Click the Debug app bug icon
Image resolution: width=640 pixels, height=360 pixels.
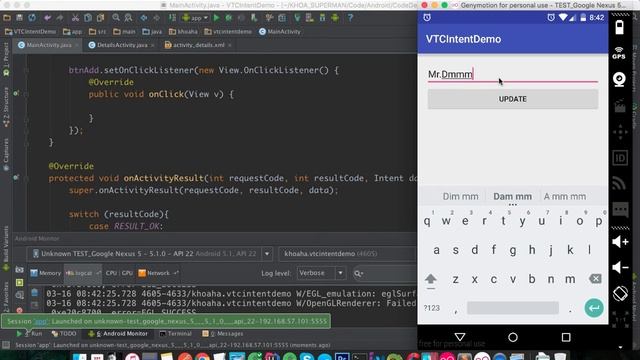coord(229,18)
